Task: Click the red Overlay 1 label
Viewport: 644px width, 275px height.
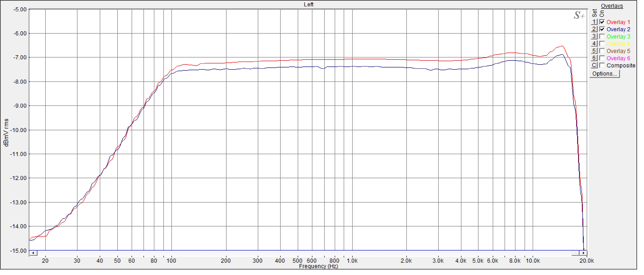Action: click(x=618, y=22)
